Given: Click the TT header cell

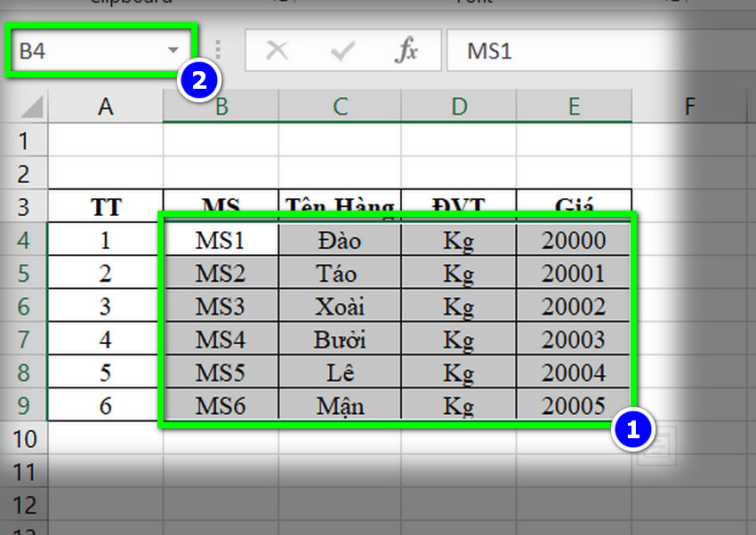Looking at the screenshot, I should pos(106,206).
